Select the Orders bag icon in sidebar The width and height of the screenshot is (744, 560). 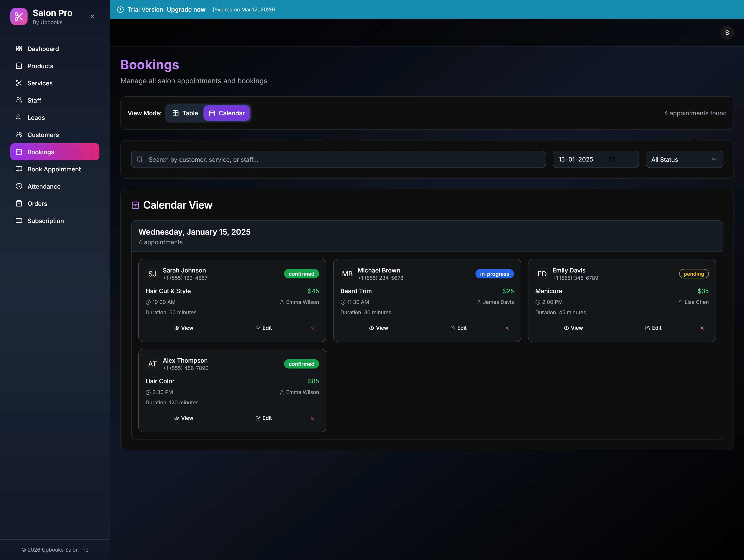[19, 203]
